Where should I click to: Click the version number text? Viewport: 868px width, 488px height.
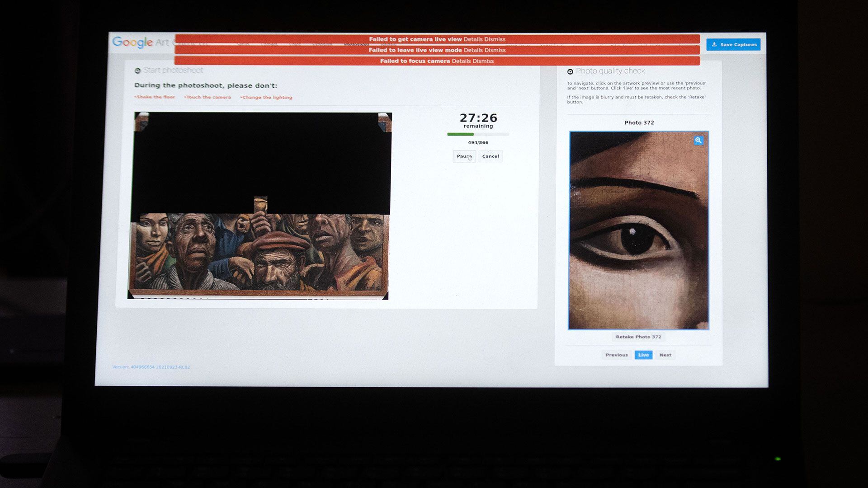pos(151,367)
